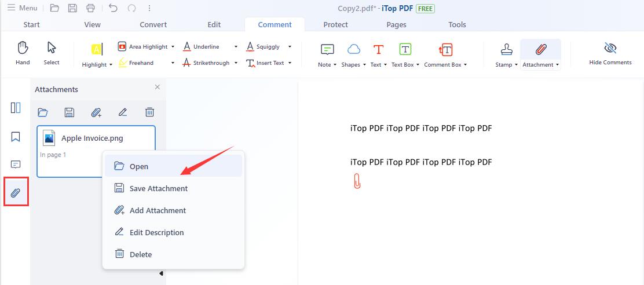Close the Attachments panel
Screen dimensions: 644x285
pos(158,87)
